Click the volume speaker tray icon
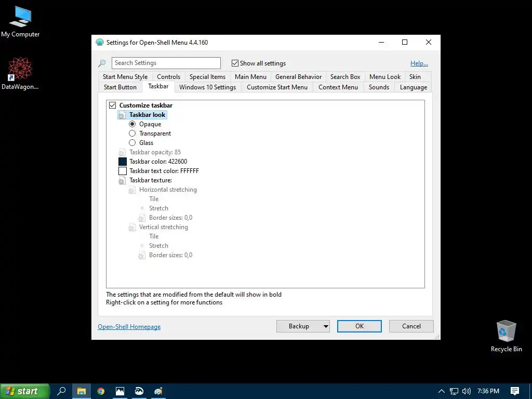Image resolution: width=532 pixels, height=399 pixels. pyautogui.click(x=467, y=391)
